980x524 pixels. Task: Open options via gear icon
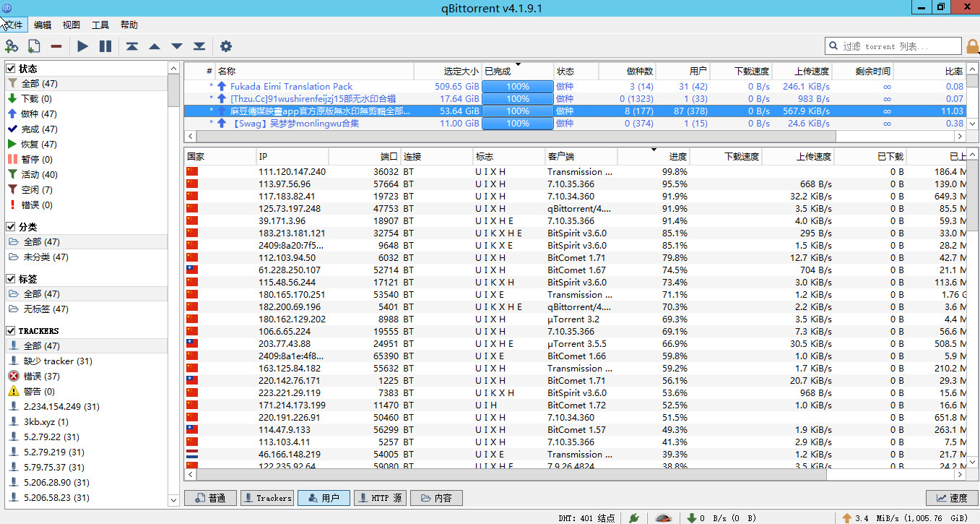click(226, 46)
